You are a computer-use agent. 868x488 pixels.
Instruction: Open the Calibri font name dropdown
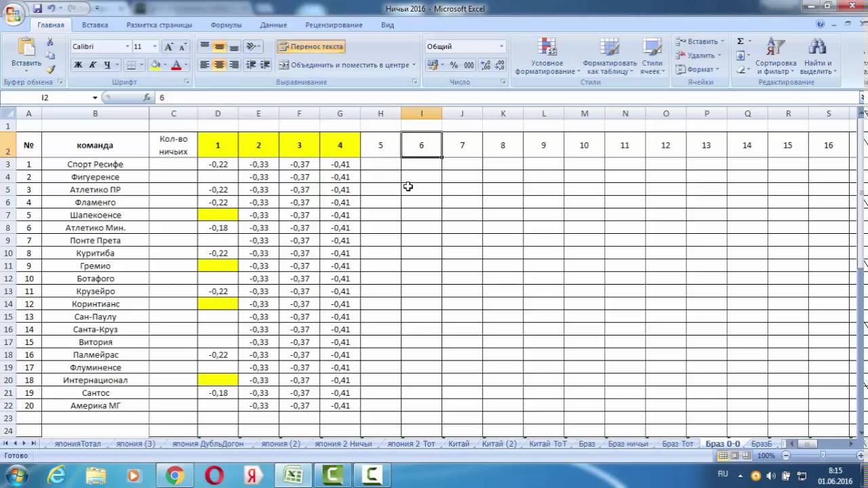tap(127, 47)
